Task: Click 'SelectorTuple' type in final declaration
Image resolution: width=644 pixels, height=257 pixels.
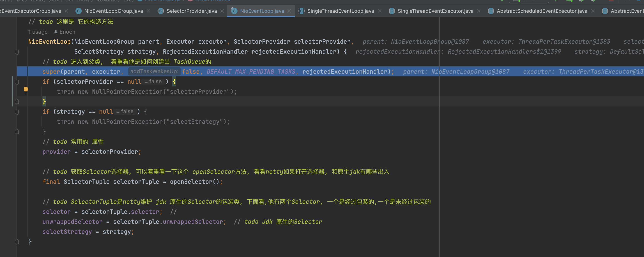Action: (x=87, y=181)
